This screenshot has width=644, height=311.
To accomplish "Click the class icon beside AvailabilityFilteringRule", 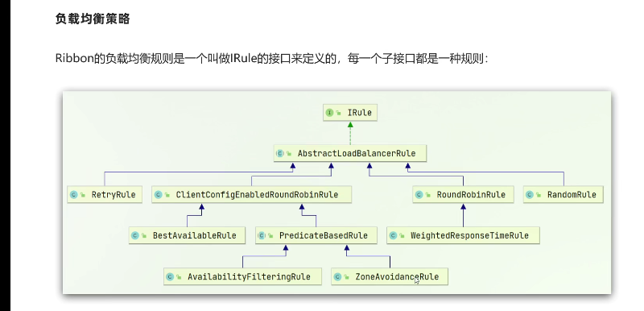I will click(170, 277).
